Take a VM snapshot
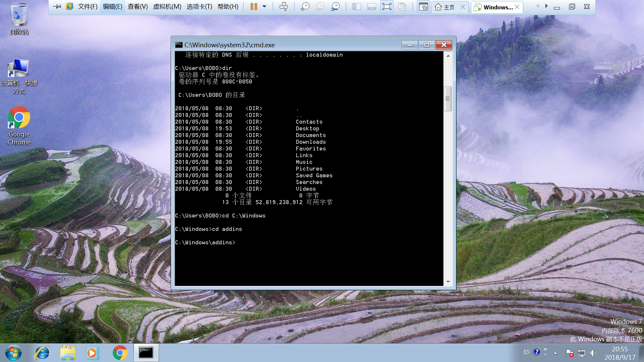 [x=305, y=7]
